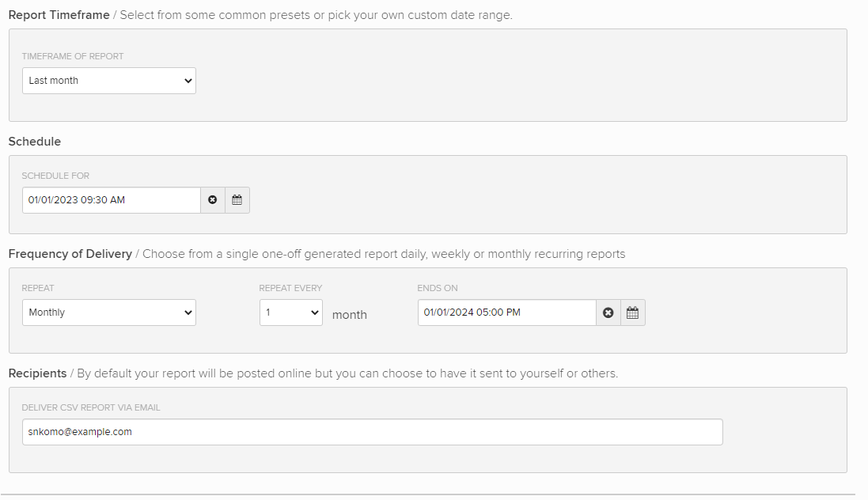Open the Schedule For calendar picker
Viewport: 868px width, 500px height.
pos(237,200)
